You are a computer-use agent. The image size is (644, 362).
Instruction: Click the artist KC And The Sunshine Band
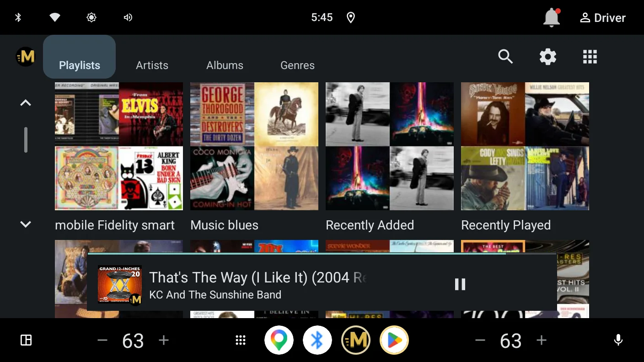[x=215, y=295]
